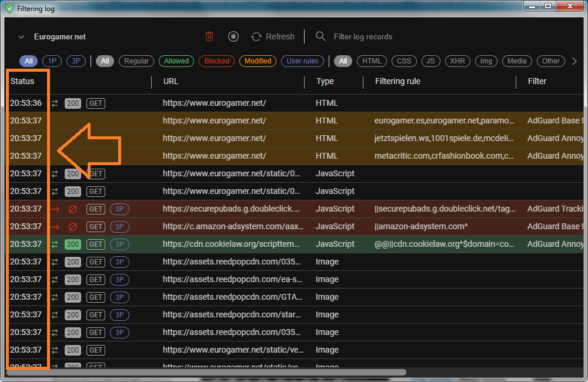588x382 pixels.
Task: Click GET badge in first eurogamer.net row
Action: [x=96, y=103]
